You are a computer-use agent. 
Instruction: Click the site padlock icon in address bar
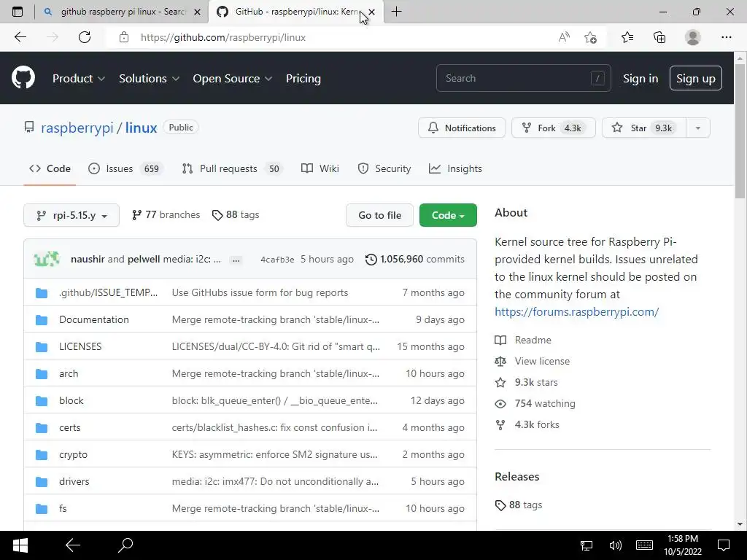coord(124,37)
